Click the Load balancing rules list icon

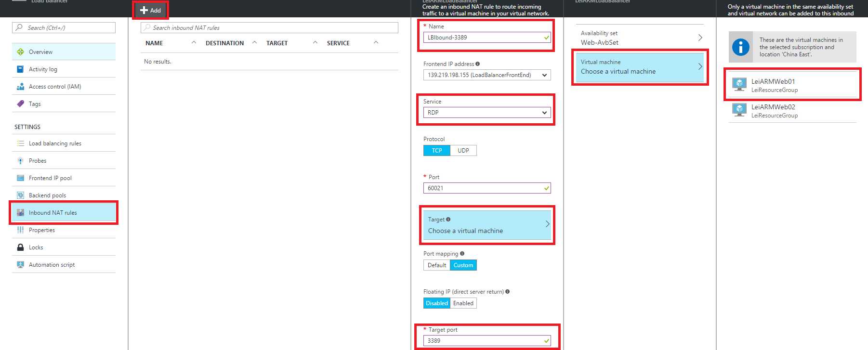click(x=20, y=143)
